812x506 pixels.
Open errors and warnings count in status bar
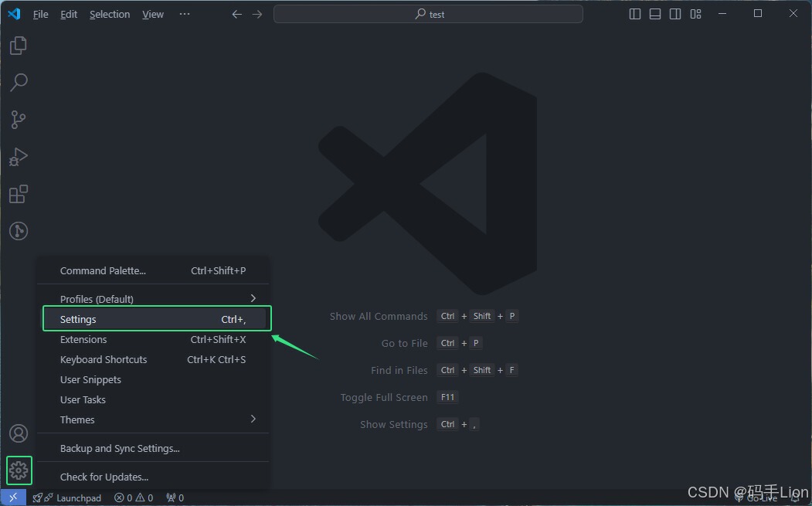click(134, 498)
